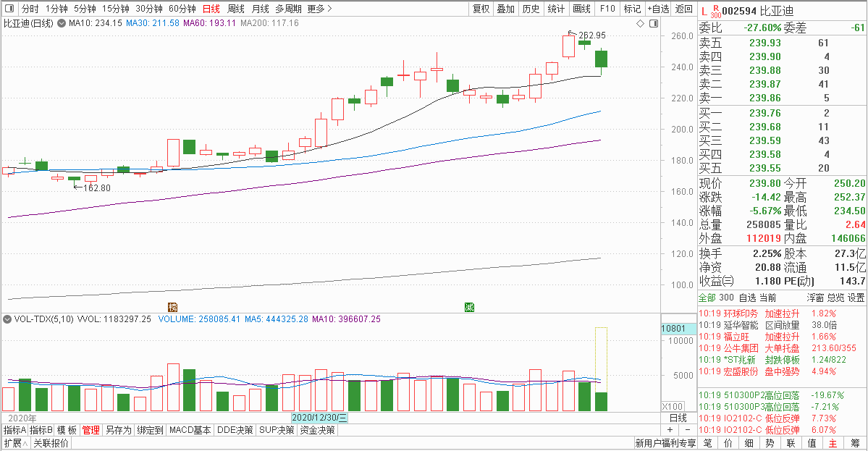Click the R300 margin badge icon
The image size is (868, 451).
point(716,10)
